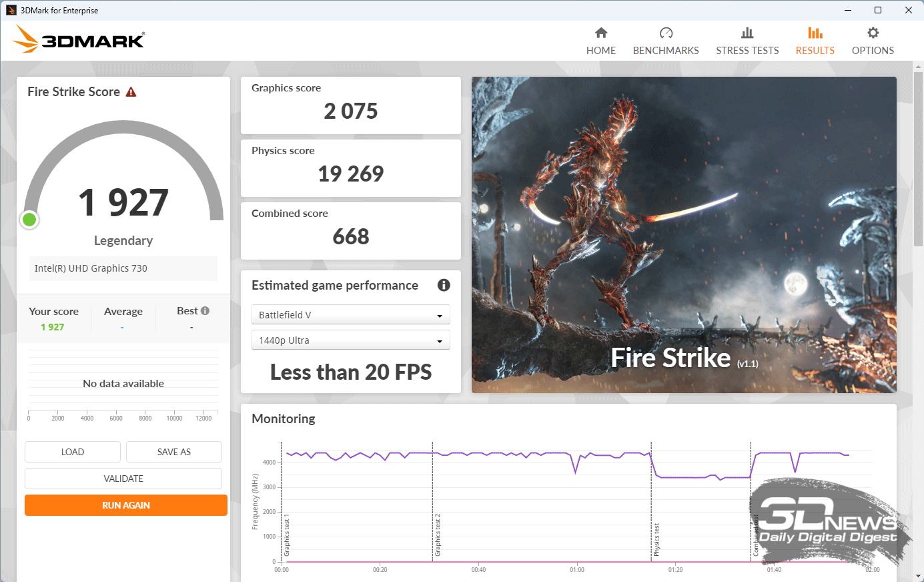The image size is (924, 582).
Task: Click the LOAD button
Action: click(x=73, y=452)
